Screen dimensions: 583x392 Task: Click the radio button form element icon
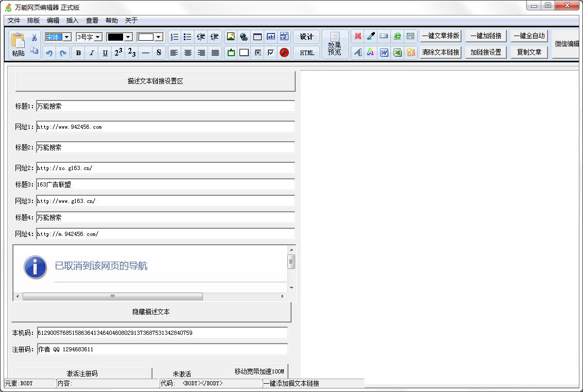258,53
